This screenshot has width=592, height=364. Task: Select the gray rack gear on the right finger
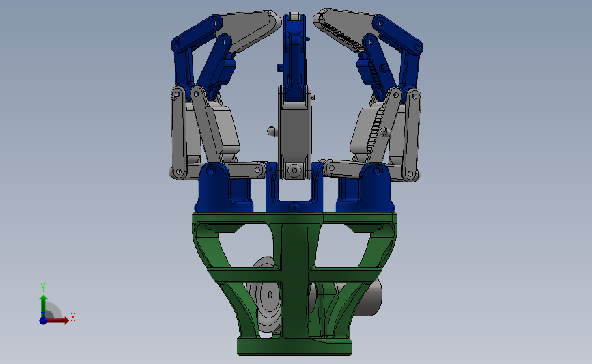pos(378,130)
